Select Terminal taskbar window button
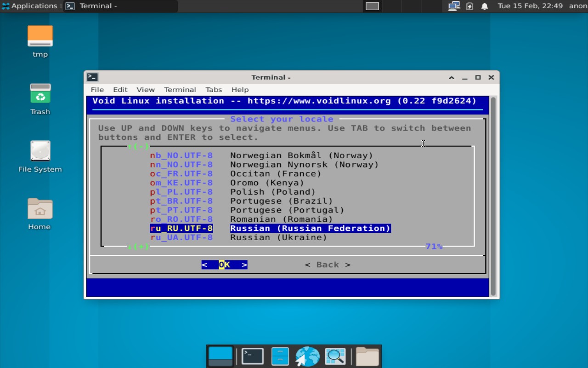 [120, 6]
